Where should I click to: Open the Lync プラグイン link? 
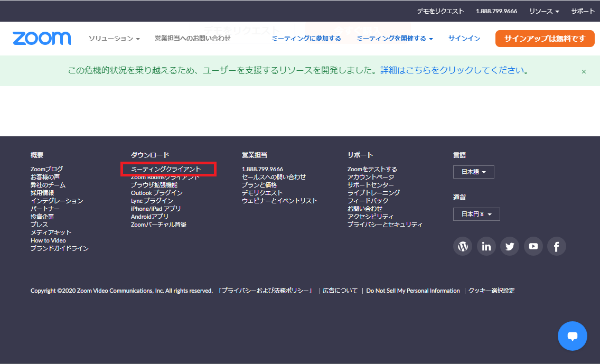(152, 201)
